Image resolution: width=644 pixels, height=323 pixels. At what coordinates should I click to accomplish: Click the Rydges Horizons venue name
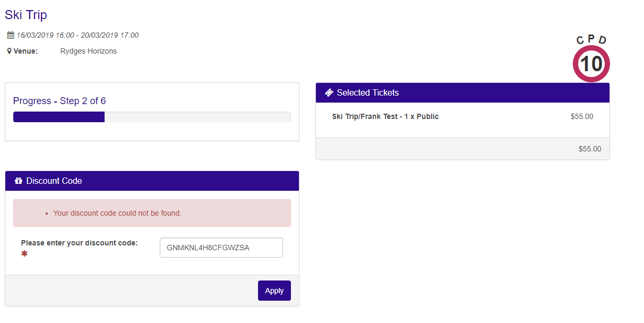[x=88, y=52]
